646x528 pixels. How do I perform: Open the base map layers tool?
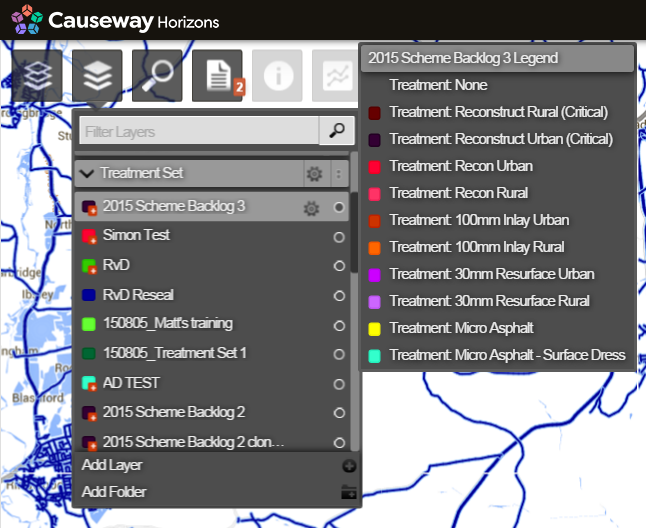tap(37, 76)
